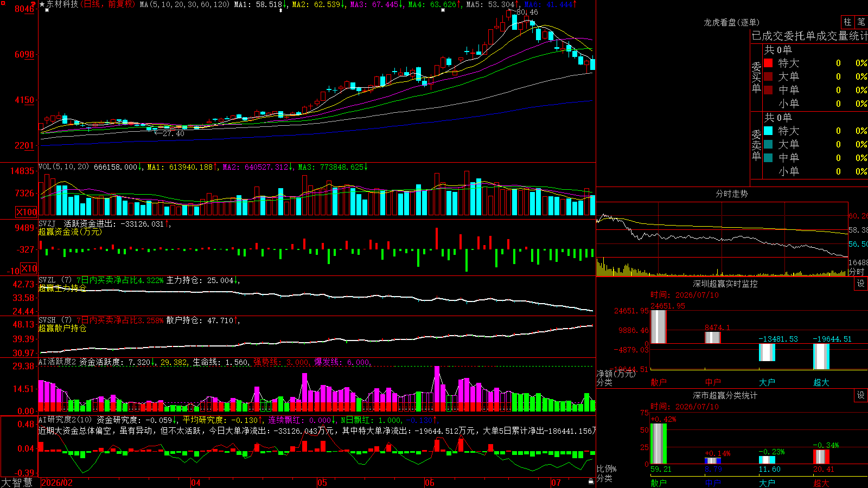Click the cyan 特大 sell-order color swatch

tap(768, 131)
